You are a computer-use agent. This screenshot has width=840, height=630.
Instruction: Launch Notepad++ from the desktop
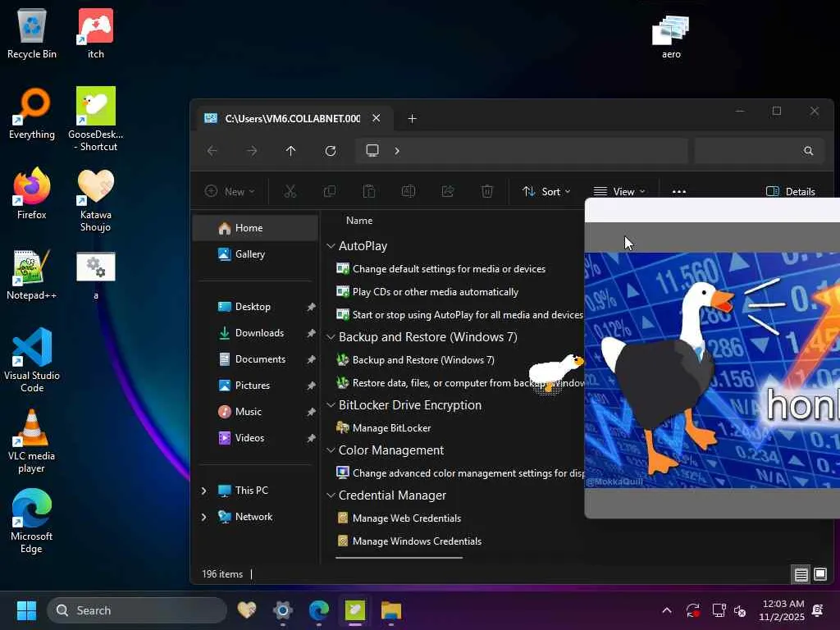coord(32,274)
